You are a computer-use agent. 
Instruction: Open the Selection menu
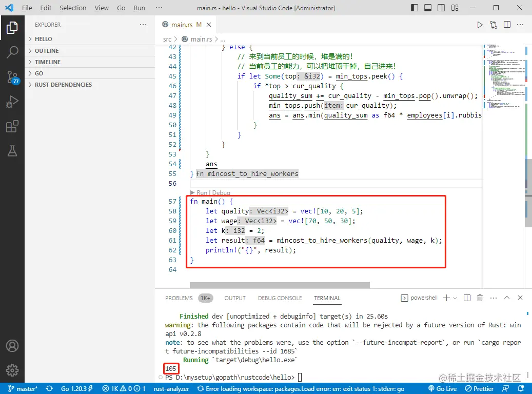(73, 8)
